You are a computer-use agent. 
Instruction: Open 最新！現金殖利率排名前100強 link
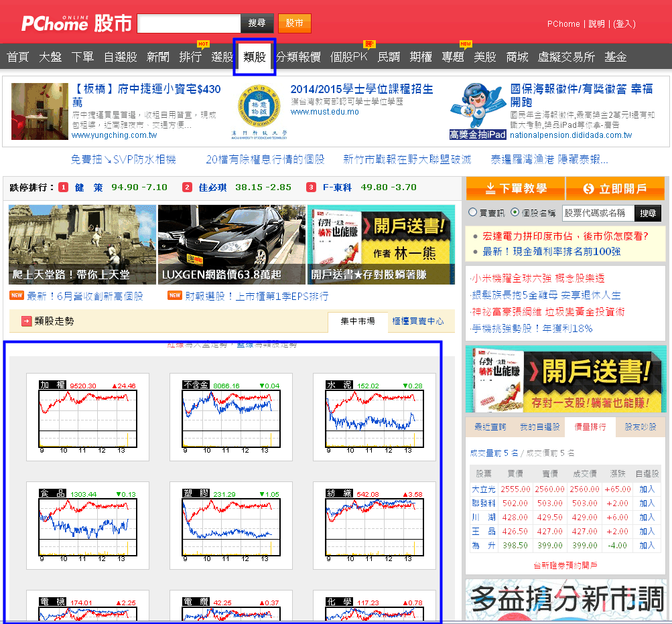pos(551,251)
